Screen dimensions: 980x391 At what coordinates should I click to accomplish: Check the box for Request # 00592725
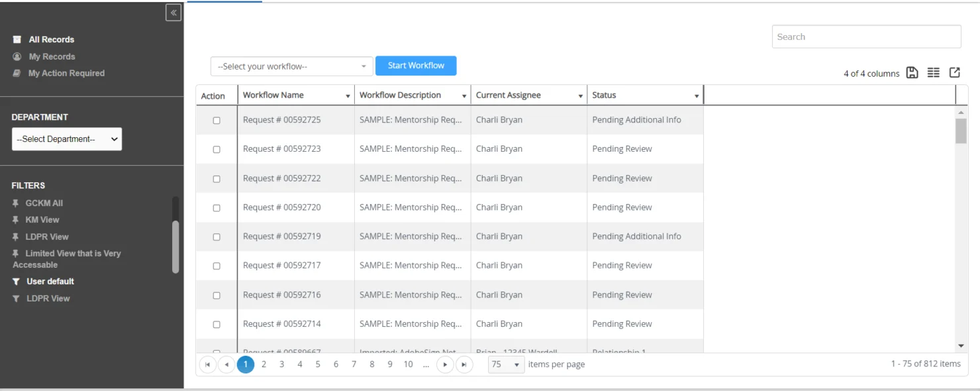(216, 119)
